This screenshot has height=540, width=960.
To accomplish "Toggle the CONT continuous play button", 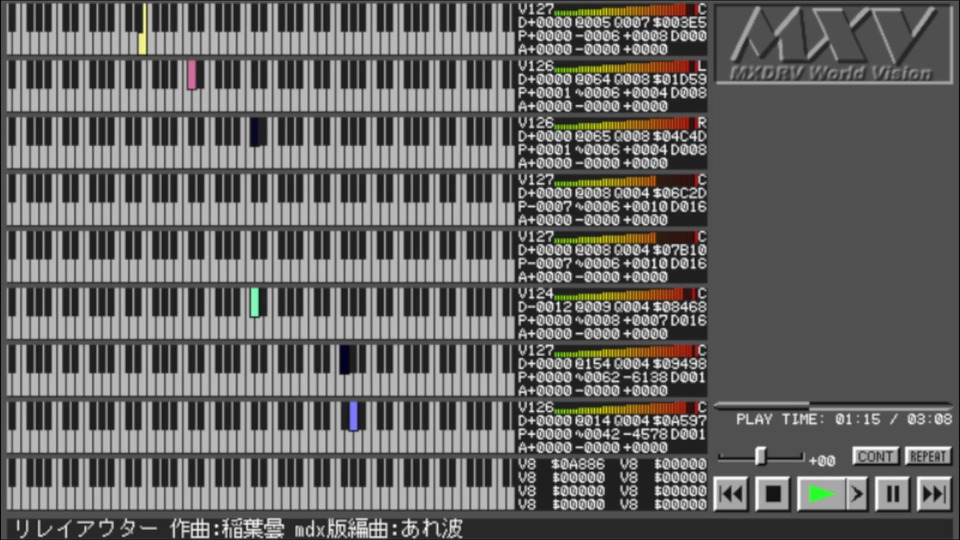I will (875, 456).
